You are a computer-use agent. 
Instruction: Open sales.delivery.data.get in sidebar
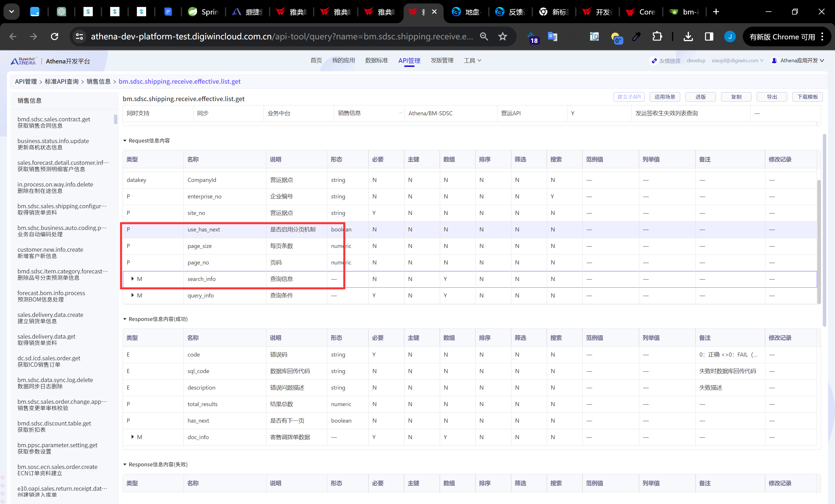pos(46,339)
